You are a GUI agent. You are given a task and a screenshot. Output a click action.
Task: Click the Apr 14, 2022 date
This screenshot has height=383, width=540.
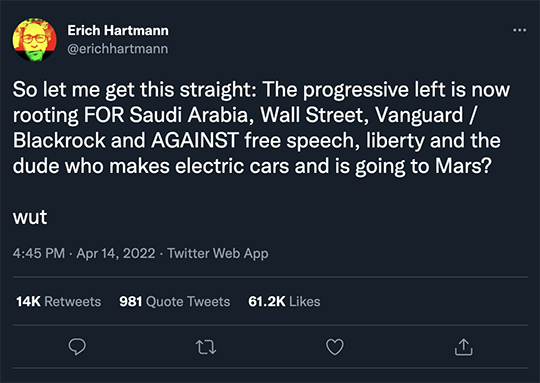116,253
